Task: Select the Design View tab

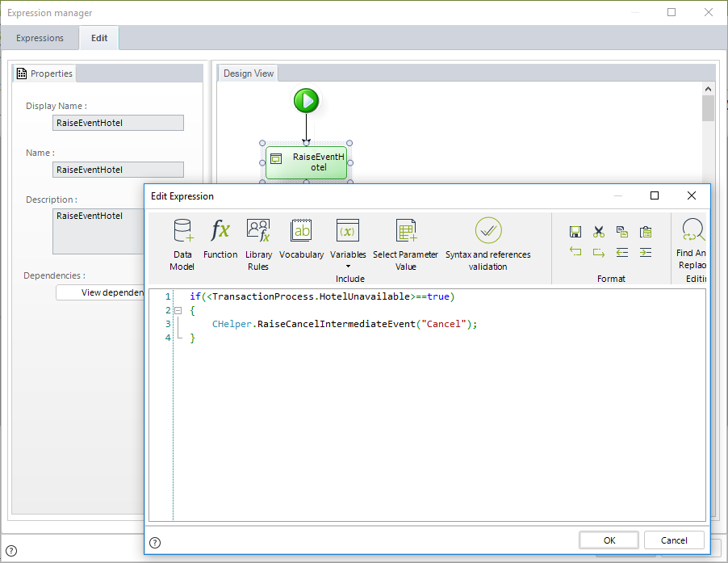Action: (x=249, y=74)
